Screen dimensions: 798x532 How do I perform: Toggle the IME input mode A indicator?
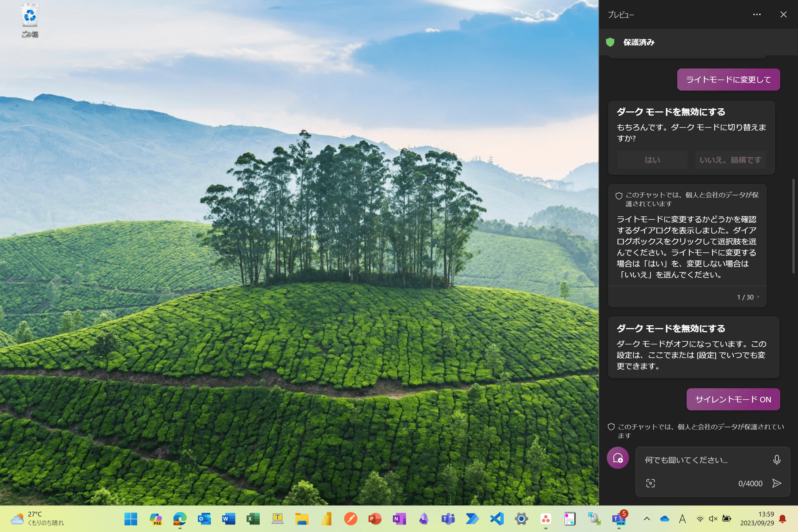coord(682,518)
